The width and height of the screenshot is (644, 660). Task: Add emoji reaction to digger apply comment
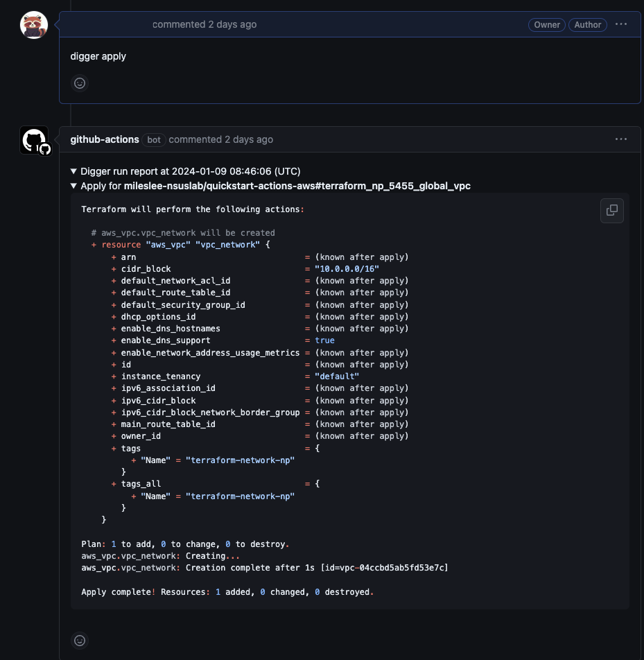(x=80, y=83)
